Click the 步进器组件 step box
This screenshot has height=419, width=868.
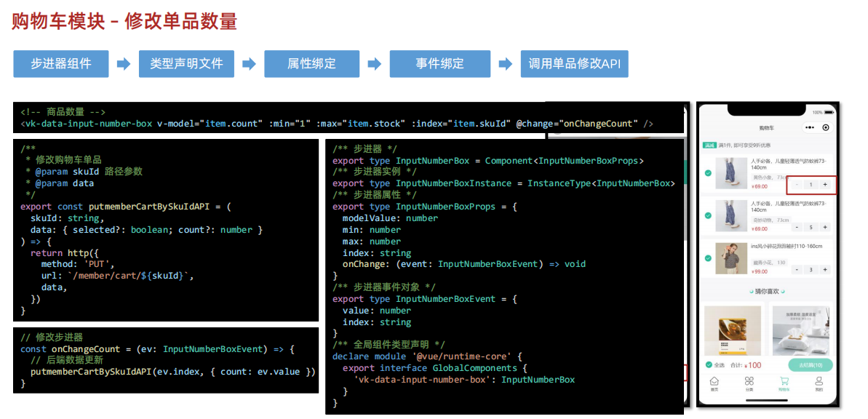(x=61, y=64)
